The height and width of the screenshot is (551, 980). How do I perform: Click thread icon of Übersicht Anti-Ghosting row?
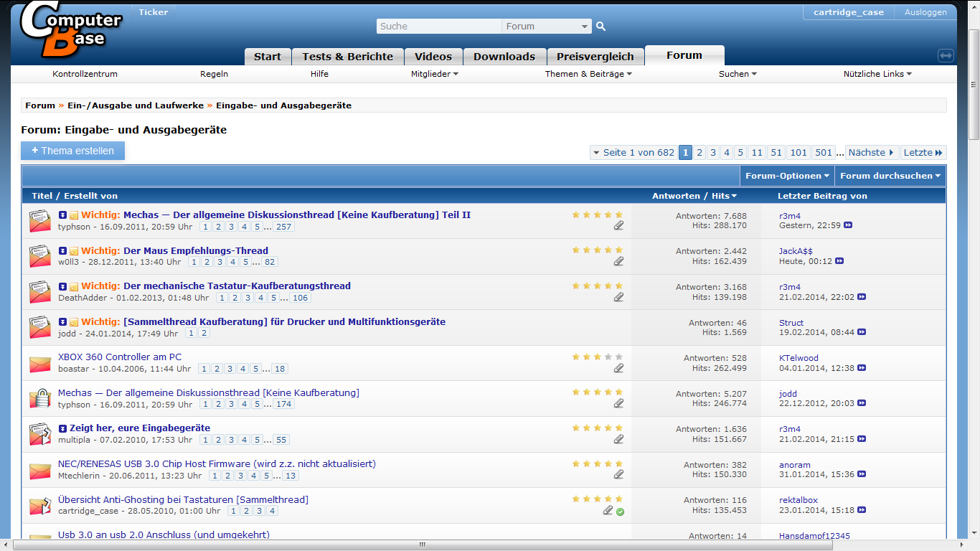[x=39, y=506]
